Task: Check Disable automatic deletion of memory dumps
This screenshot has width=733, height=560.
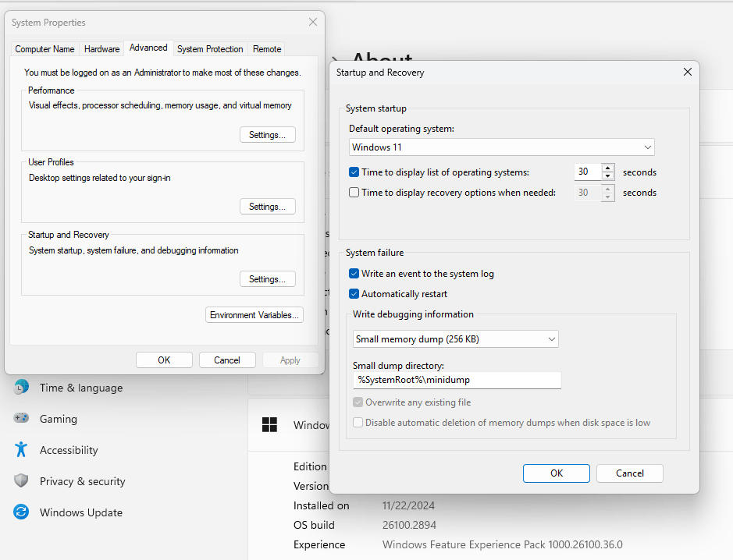Action: [358, 423]
